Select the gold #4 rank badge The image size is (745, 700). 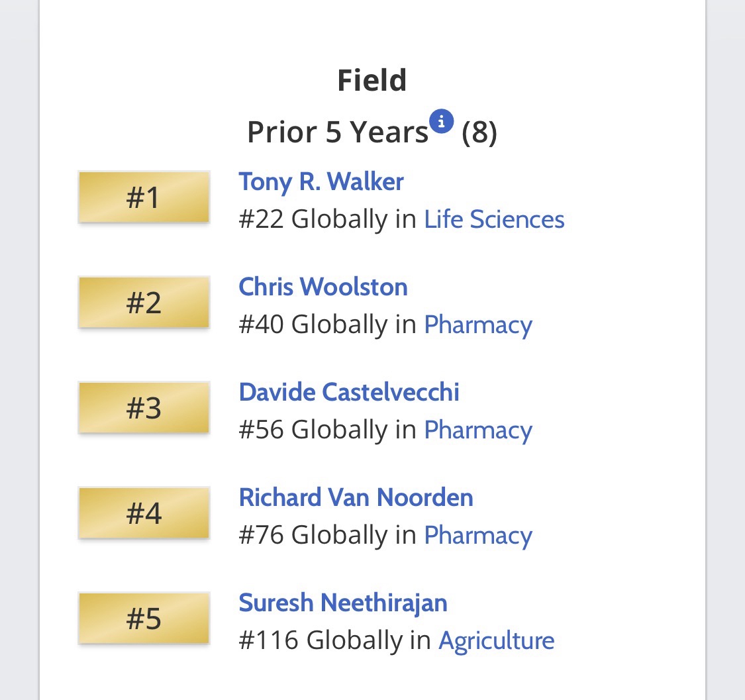pyautogui.click(x=144, y=513)
